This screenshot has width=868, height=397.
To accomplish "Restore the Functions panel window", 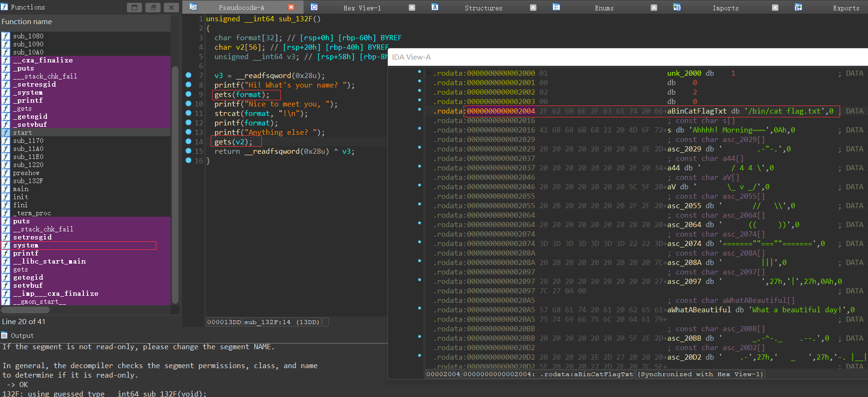I will click(134, 8).
